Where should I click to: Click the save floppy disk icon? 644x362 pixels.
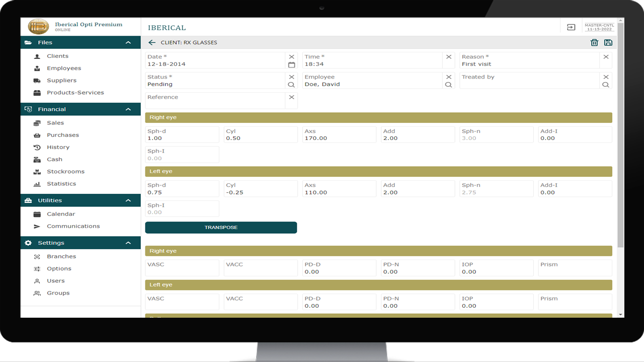tap(608, 43)
